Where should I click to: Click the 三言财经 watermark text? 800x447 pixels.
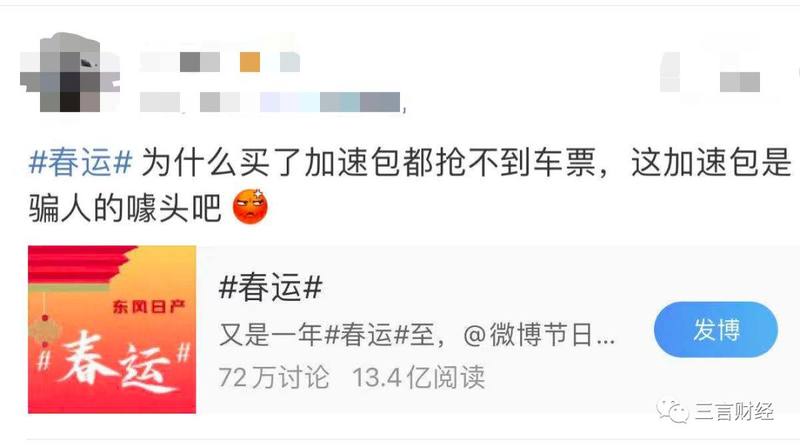[x=734, y=411]
